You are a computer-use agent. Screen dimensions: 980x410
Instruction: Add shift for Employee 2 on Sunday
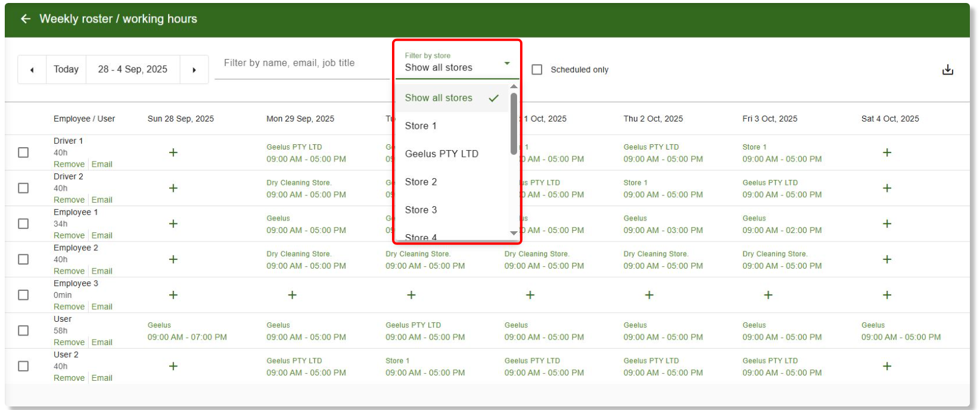pyautogui.click(x=173, y=259)
